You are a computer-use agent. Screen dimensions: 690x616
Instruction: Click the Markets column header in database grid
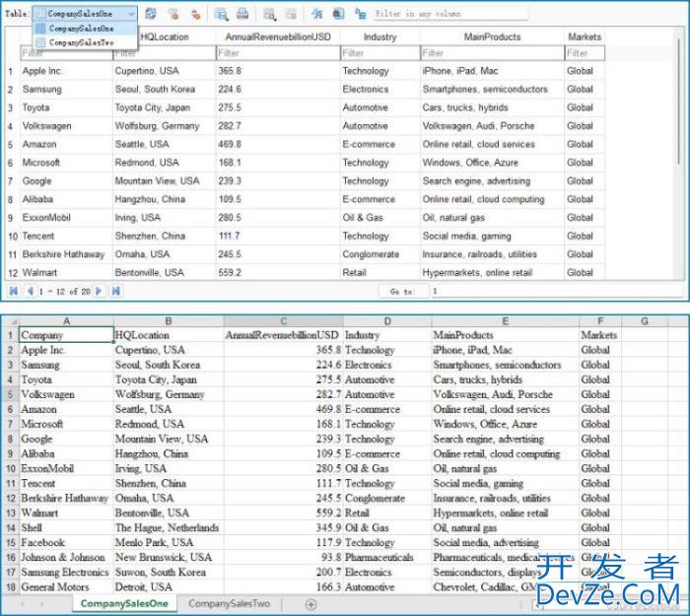585,37
